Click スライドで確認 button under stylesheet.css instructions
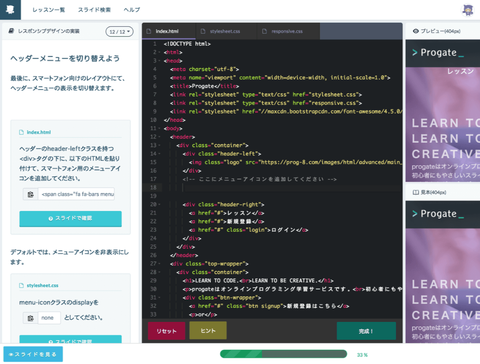This screenshot has height=364, width=480. point(70,339)
